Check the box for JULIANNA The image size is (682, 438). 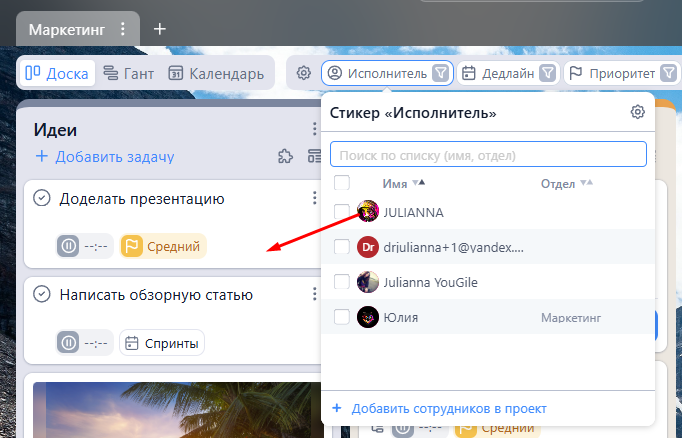coord(342,212)
